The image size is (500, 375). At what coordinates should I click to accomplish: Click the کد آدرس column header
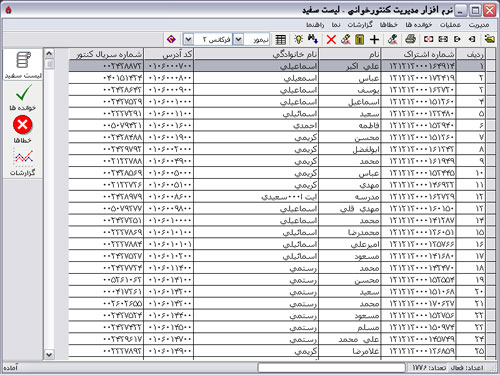tap(169, 54)
